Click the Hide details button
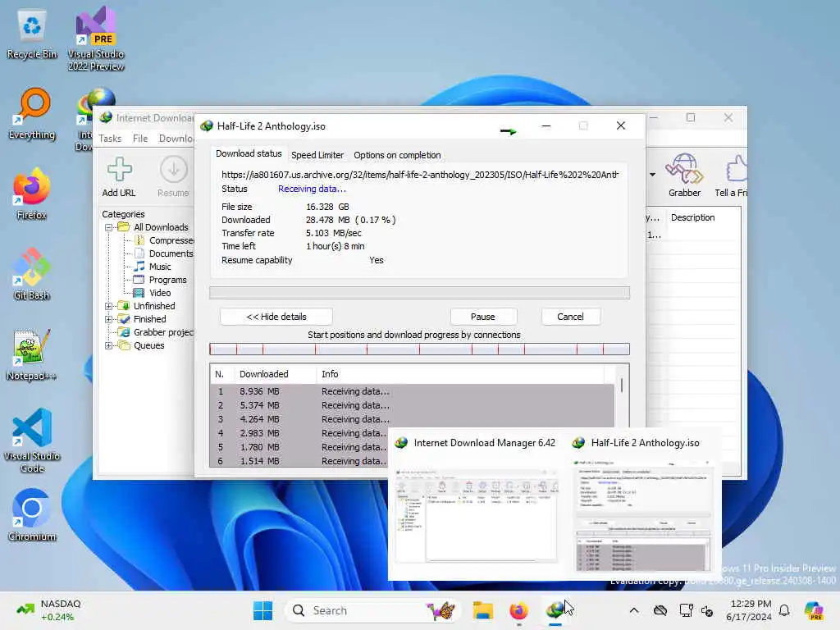Viewport: 840px width, 630px height. 276,317
